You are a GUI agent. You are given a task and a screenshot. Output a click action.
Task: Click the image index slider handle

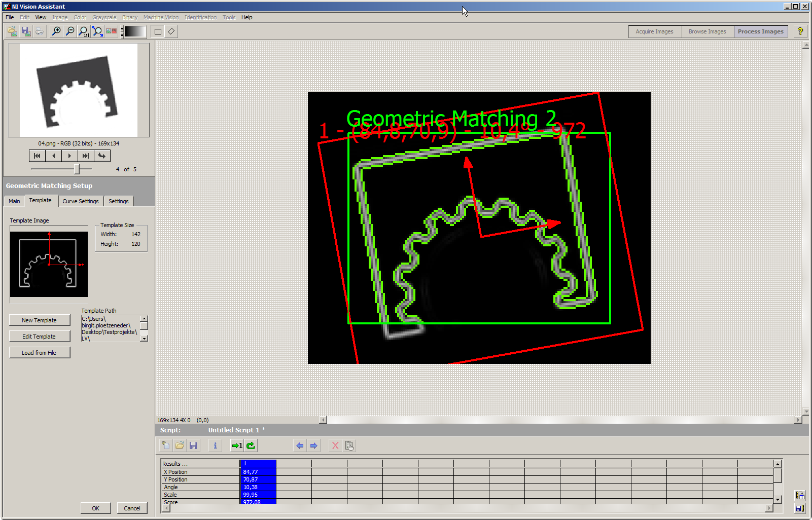pyautogui.click(x=77, y=169)
